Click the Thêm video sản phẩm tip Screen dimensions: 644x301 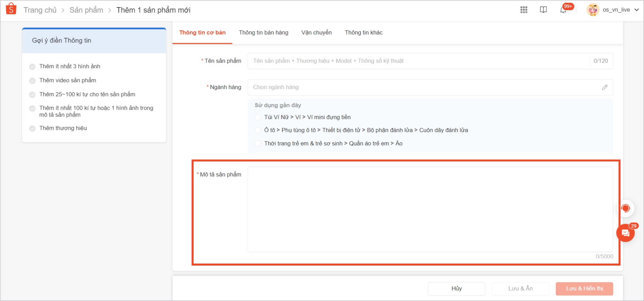tap(68, 80)
